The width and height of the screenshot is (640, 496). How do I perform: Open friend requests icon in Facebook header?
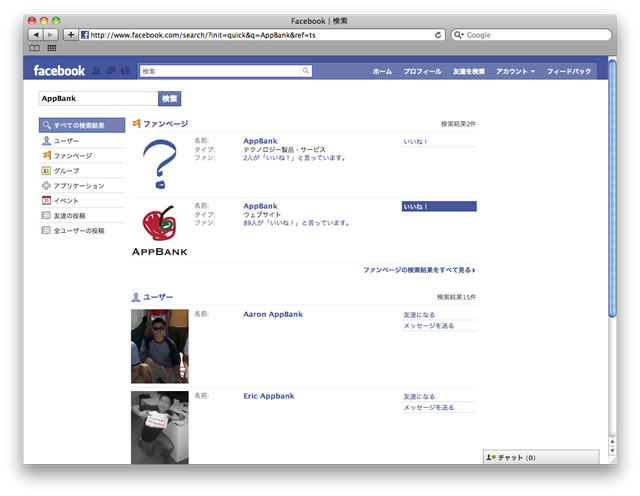click(96, 71)
